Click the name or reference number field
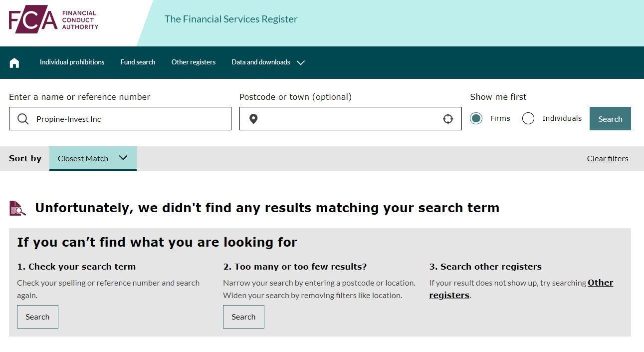The height and width of the screenshot is (352, 644). pos(120,119)
